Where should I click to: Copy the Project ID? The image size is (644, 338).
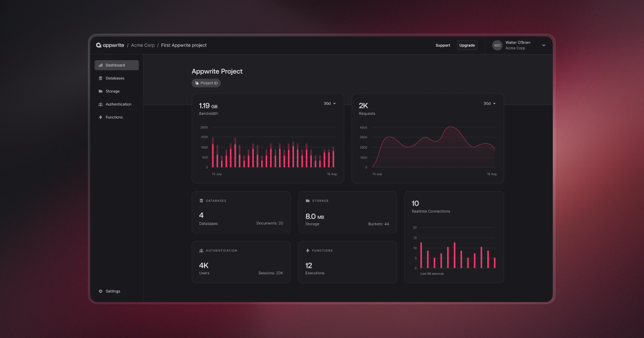click(206, 83)
